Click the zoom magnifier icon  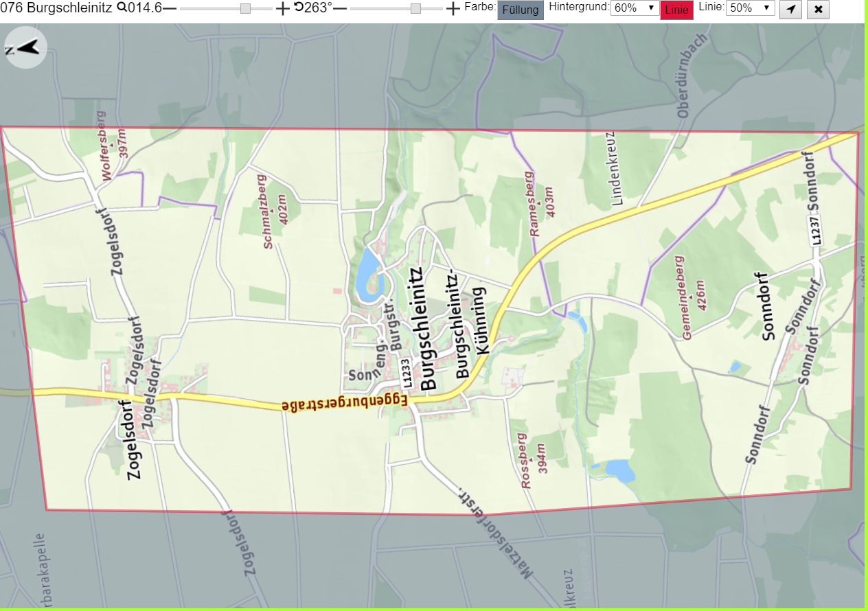point(122,8)
